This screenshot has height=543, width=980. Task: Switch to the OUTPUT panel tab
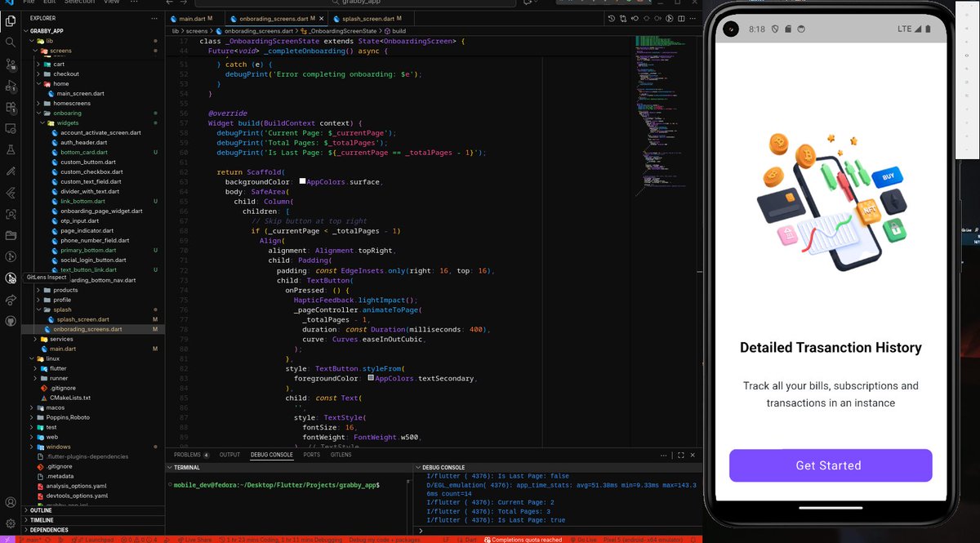pos(229,455)
